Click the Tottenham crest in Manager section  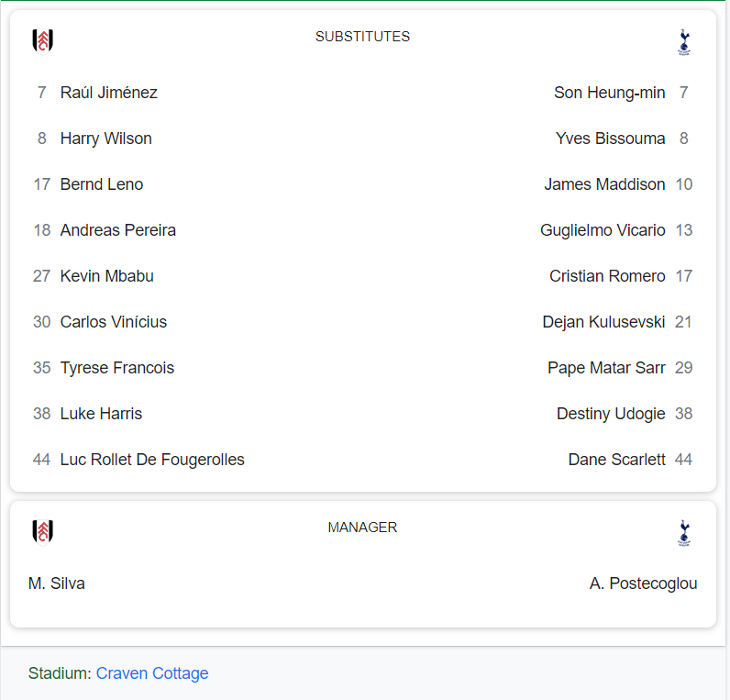pyautogui.click(x=684, y=533)
